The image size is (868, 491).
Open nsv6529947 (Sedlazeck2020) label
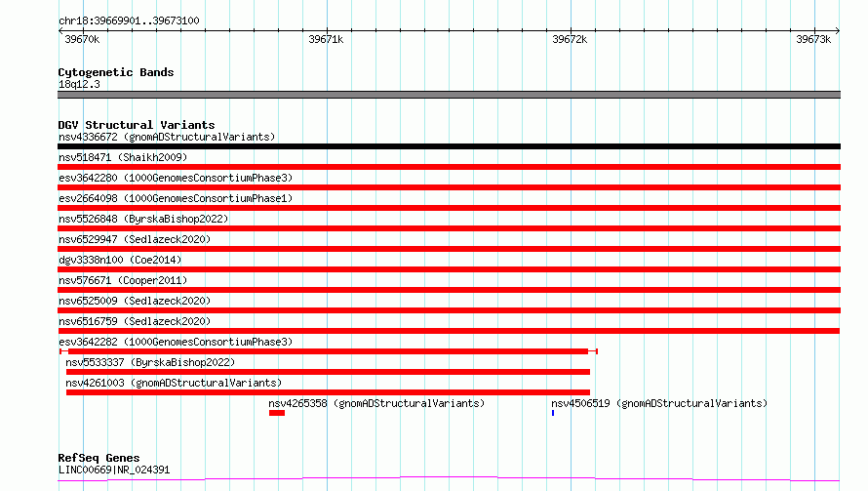(135, 239)
